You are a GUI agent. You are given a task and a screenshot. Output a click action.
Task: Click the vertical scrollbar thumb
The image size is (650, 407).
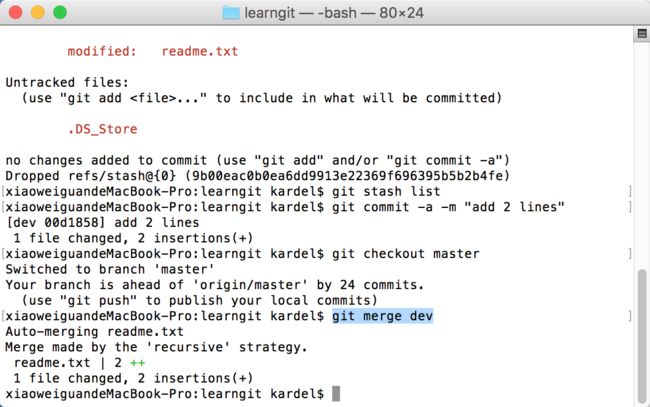(x=642, y=336)
